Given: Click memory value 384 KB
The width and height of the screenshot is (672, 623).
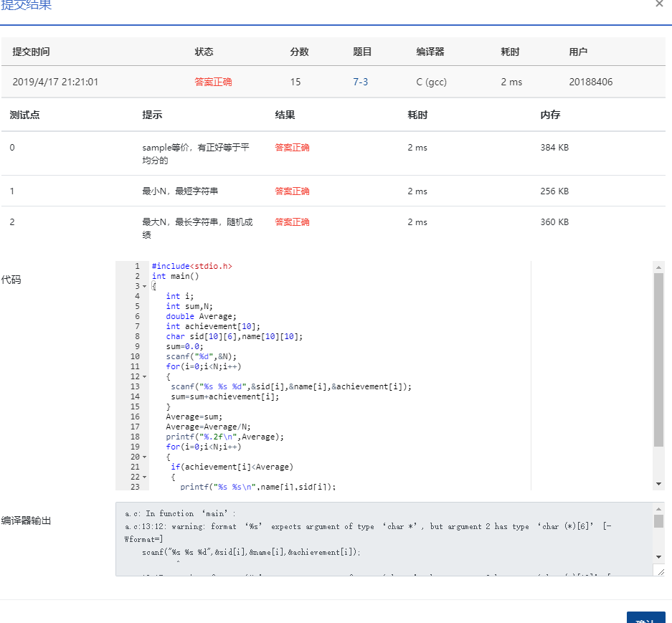Looking at the screenshot, I should (x=554, y=148).
